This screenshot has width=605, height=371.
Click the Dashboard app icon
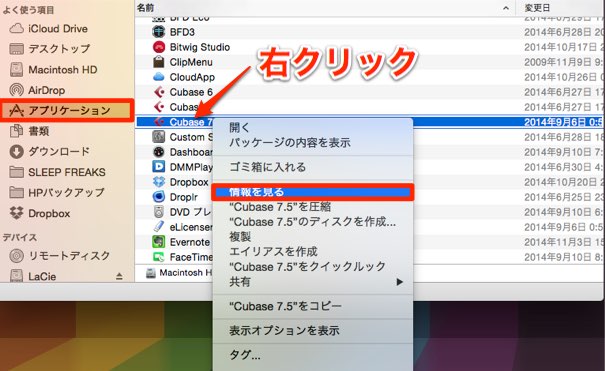click(x=159, y=152)
